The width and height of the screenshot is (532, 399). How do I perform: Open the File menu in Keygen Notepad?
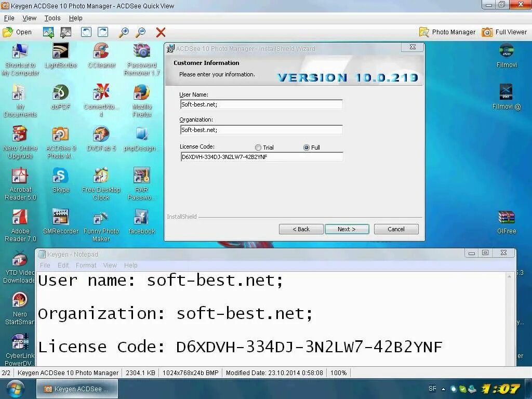tap(45, 265)
